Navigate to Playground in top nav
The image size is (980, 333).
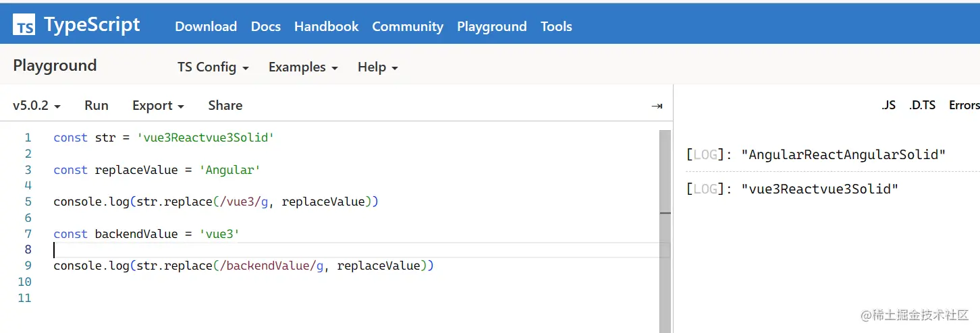(491, 27)
